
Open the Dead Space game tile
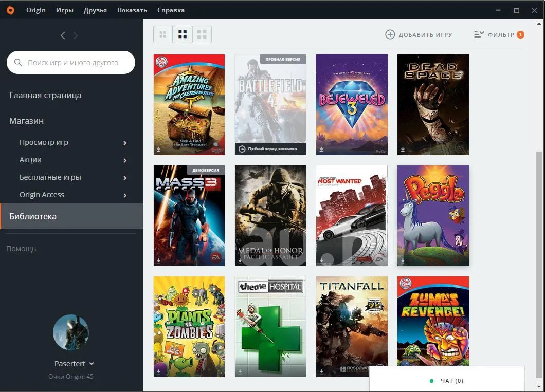[x=433, y=104]
